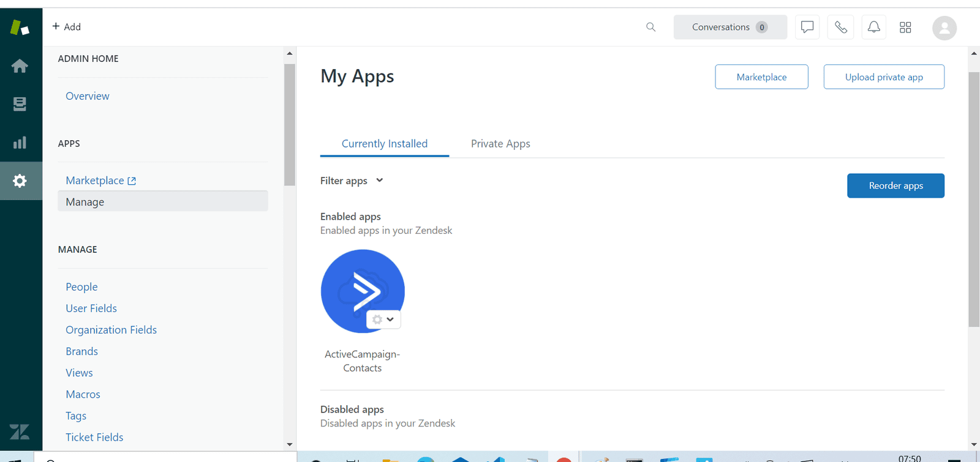Click the ActiveCampaign-Contacts app name
This screenshot has height=462, width=980.
pos(363,361)
